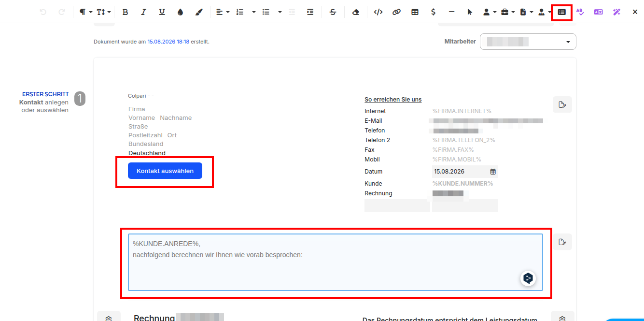Click the 'Postleitzahl' address placeholder
The image size is (644, 321).
tap(146, 135)
